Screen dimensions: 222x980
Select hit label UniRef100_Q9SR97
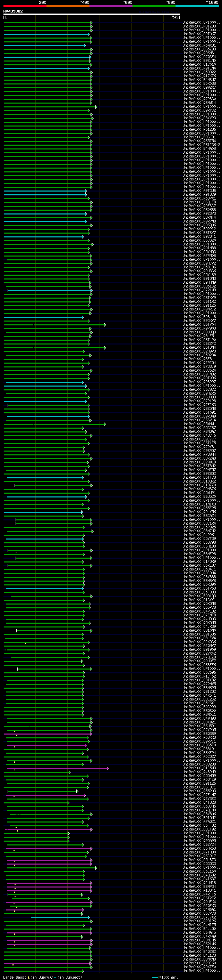coord(199,382)
